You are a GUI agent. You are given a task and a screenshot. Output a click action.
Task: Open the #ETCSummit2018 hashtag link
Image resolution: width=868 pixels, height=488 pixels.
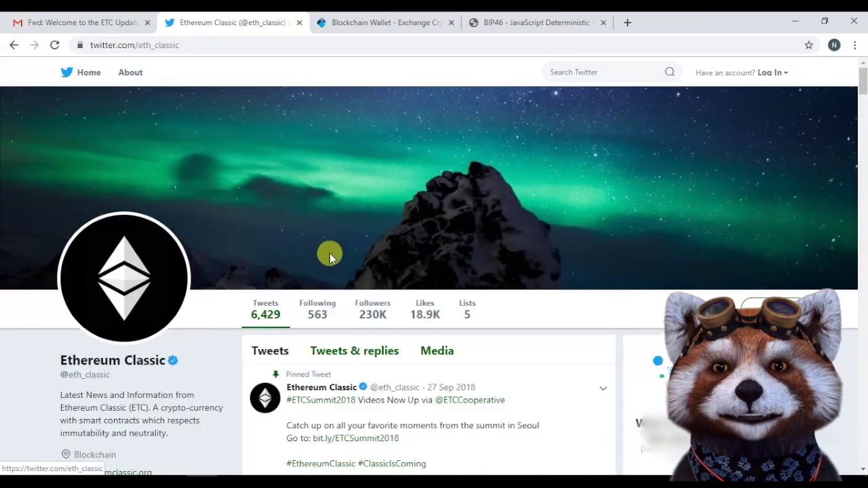(x=321, y=400)
